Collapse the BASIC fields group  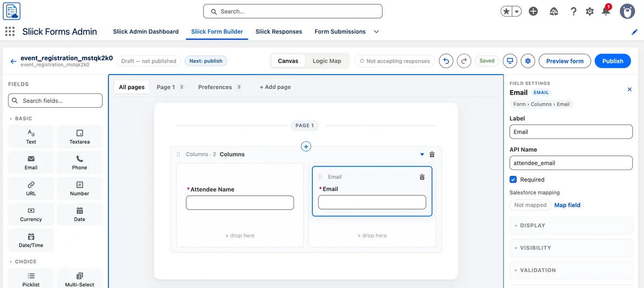click(21, 119)
